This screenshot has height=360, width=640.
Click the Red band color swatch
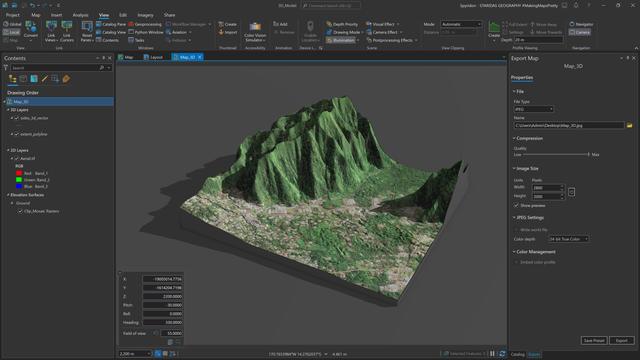19,173
